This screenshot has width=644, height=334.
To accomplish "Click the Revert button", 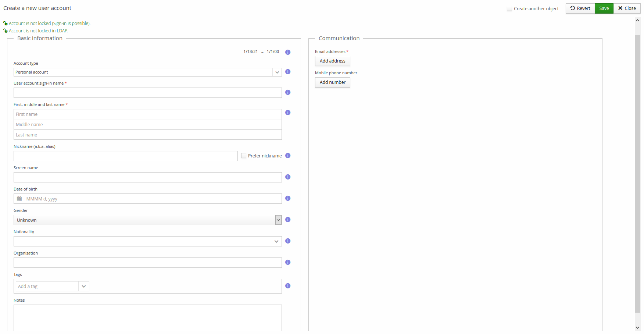I will 580,8.
